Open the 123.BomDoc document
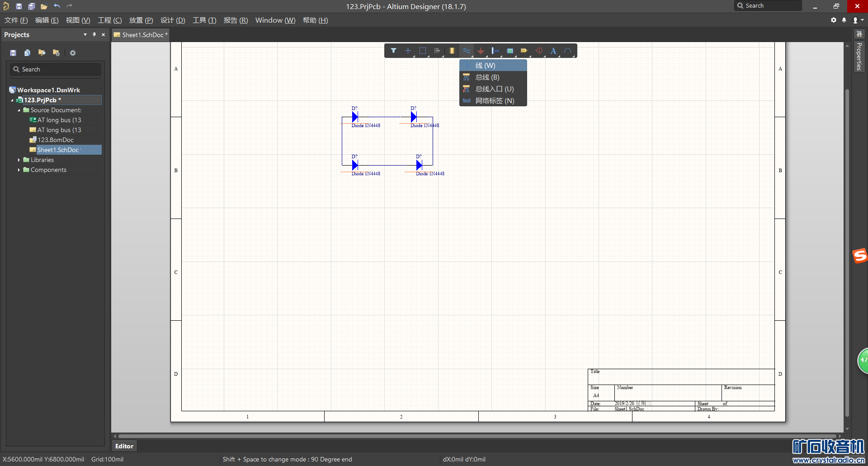This screenshot has width=868, height=466. (x=55, y=140)
